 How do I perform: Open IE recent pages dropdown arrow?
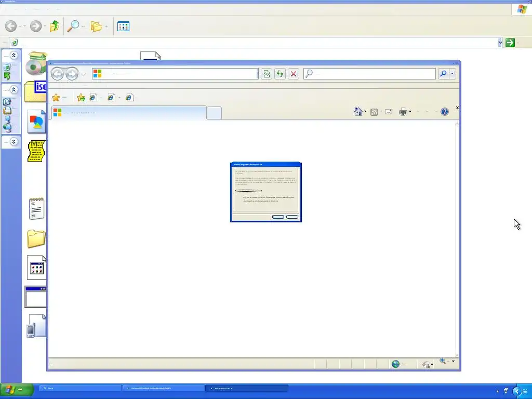(x=84, y=74)
